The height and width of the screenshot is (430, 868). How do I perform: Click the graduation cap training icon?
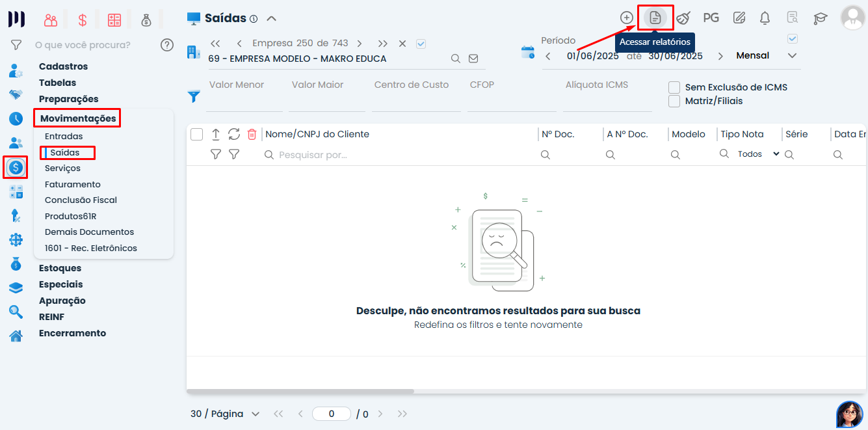[x=820, y=18]
